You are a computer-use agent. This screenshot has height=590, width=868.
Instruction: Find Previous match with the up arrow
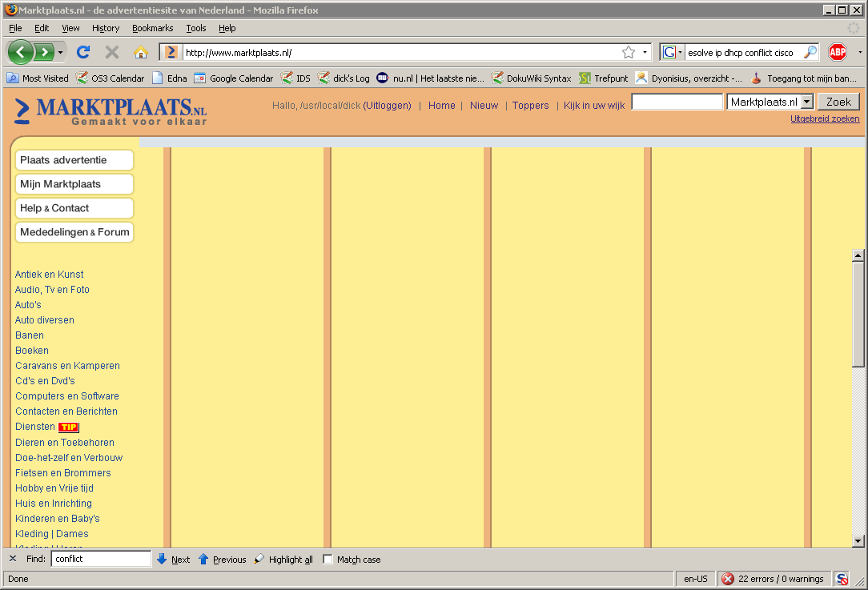click(222, 560)
